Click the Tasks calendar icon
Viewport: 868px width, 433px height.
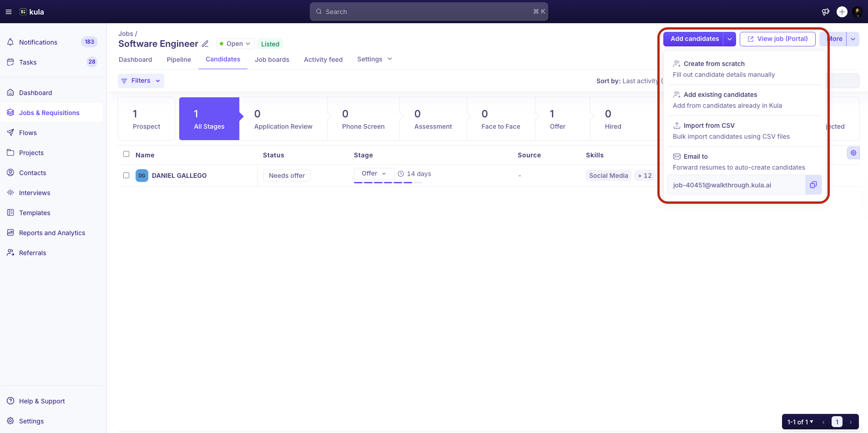10,62
